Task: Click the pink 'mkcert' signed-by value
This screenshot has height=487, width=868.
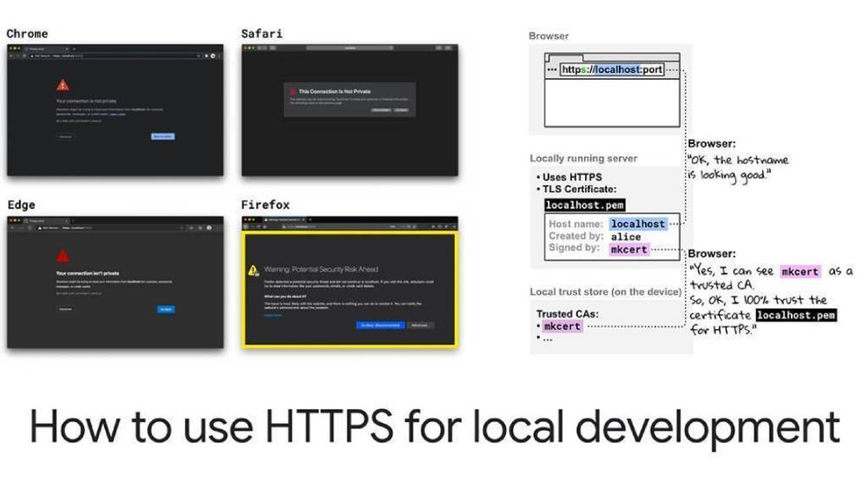Action: click(x=629, y=250)
